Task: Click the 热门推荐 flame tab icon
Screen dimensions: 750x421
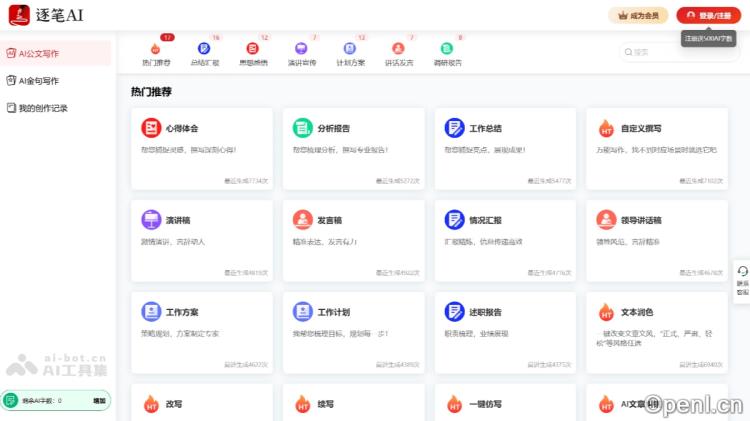Action: (x=155, y=48)
